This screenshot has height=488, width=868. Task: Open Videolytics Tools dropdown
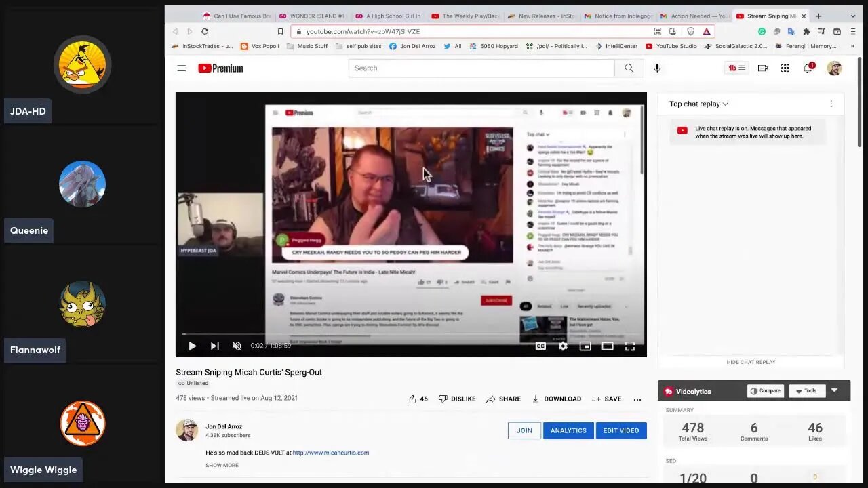[x=806, y=391]
